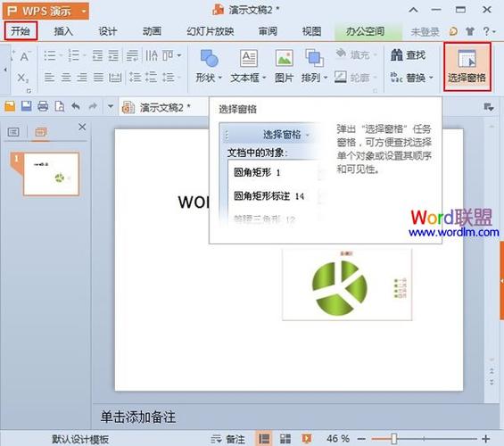Open the 选择窗格 selection pane button
This screenshot has width=504, height=446.
(467, 67)
